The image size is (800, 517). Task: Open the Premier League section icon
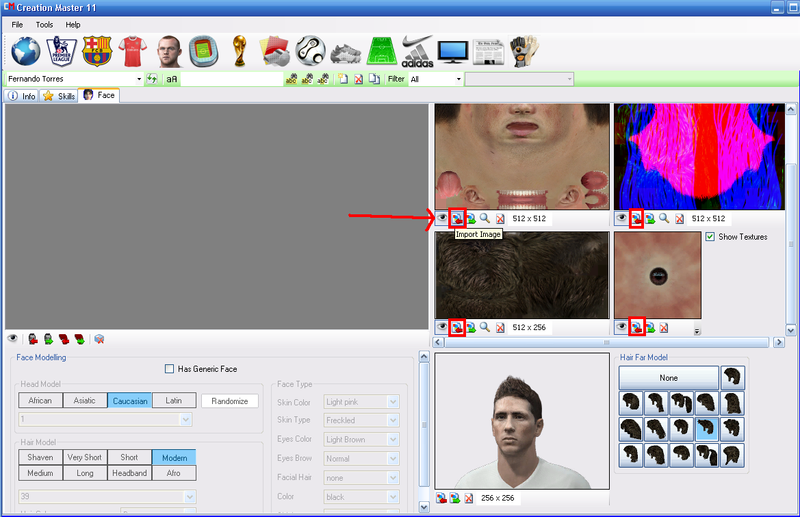pyautogui.click(x=61, y=50)
